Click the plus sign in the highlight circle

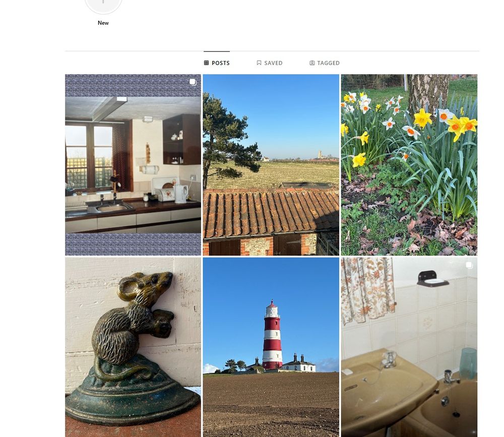point(103,2)
